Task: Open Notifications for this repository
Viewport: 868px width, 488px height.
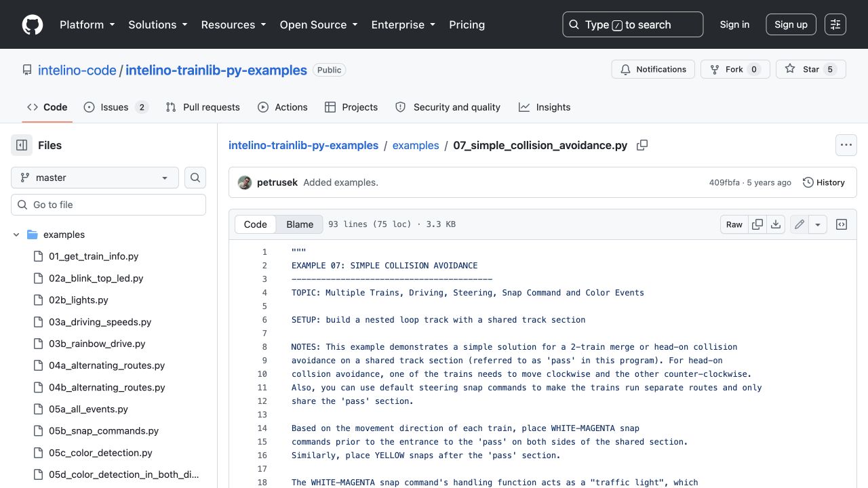Action: [x=654, y=69]
